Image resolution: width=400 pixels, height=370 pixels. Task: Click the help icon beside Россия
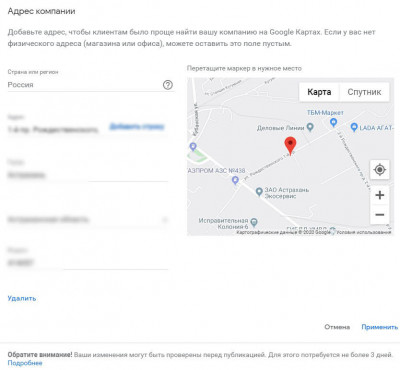tap(168, 85)
